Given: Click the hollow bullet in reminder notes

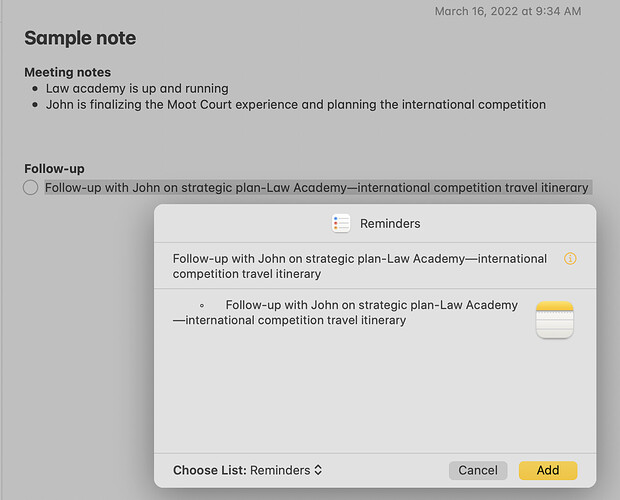Looking at the screenshot, I should pyautogui.click(x=202, y=305).
